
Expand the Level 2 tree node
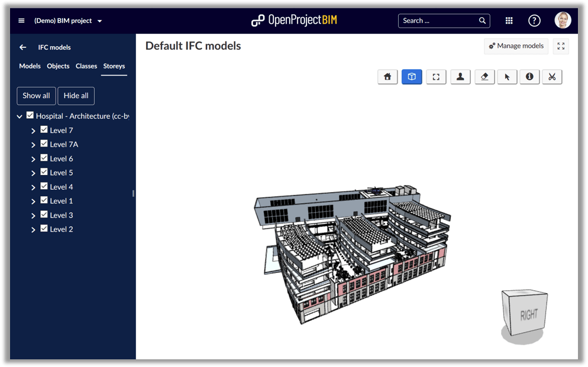click(34, 229)
